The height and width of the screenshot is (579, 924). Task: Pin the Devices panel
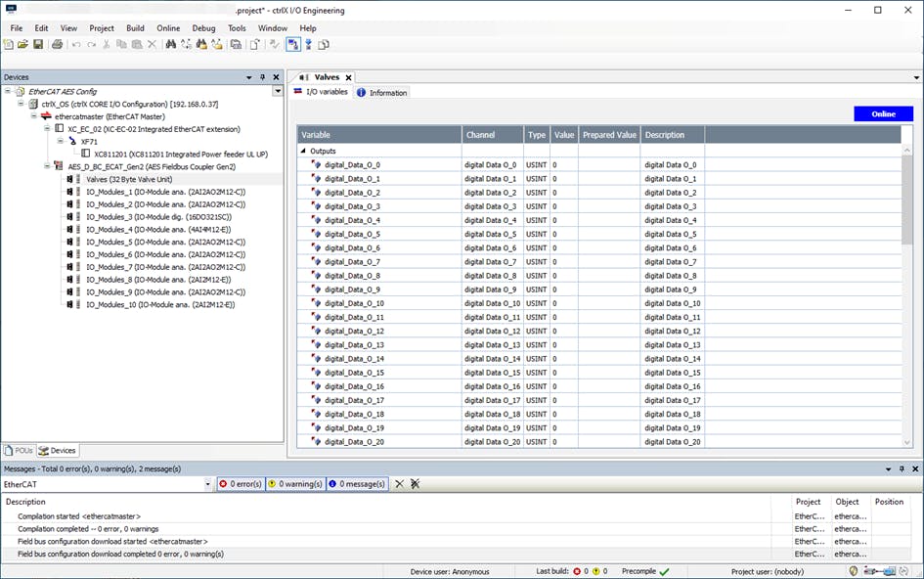coord(263,77)
